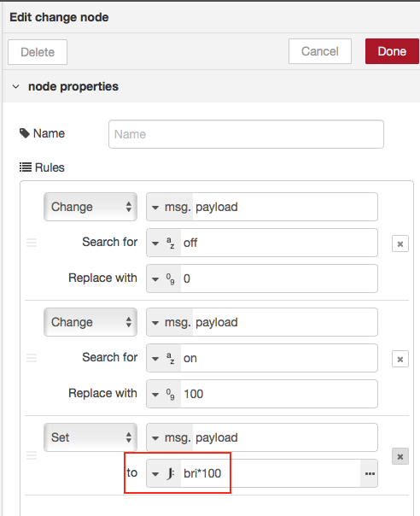Viewport: 420px width, 516px height.
Task: Delete the Set payload rule
Action: tap(400, 456)
